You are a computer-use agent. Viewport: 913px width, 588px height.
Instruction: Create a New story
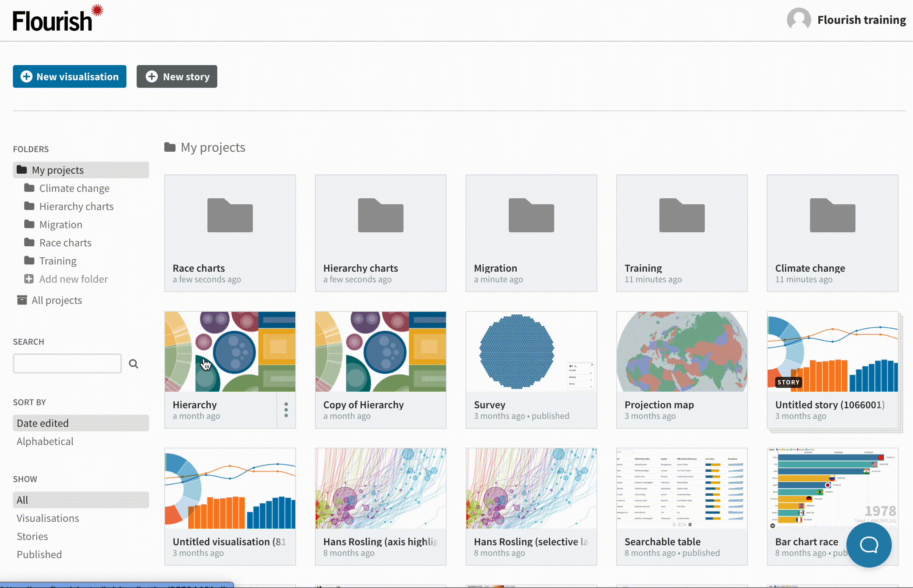pos(177,76)
